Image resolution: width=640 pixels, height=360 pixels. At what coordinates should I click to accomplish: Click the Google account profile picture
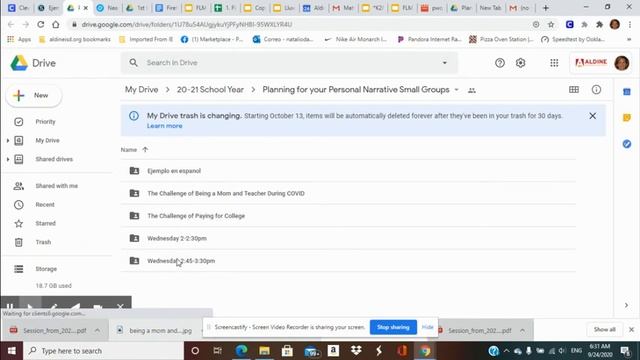point(622,63)
